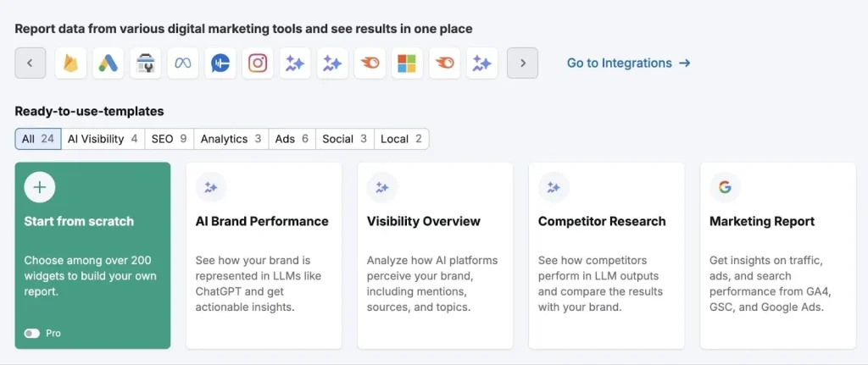868x365 pixels.
Task: Select the Google Ads integration icon
Action: 108,63
